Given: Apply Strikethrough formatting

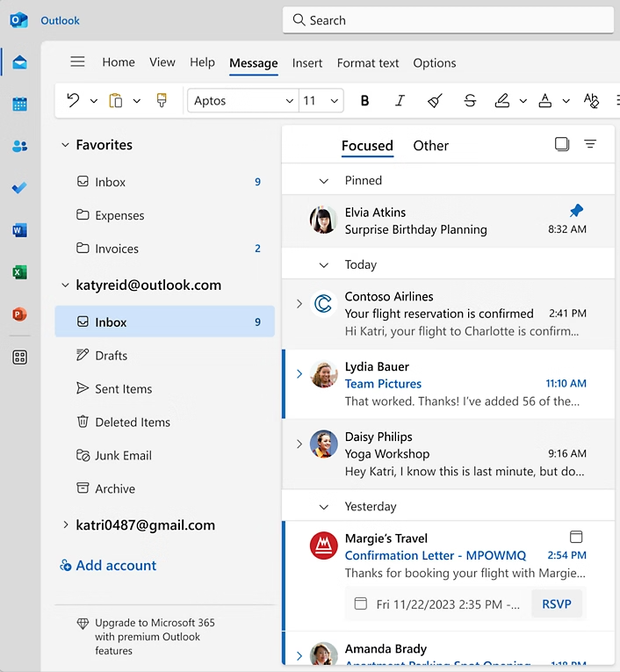Looking at the screenshot, I should click(x=470, y=101).
